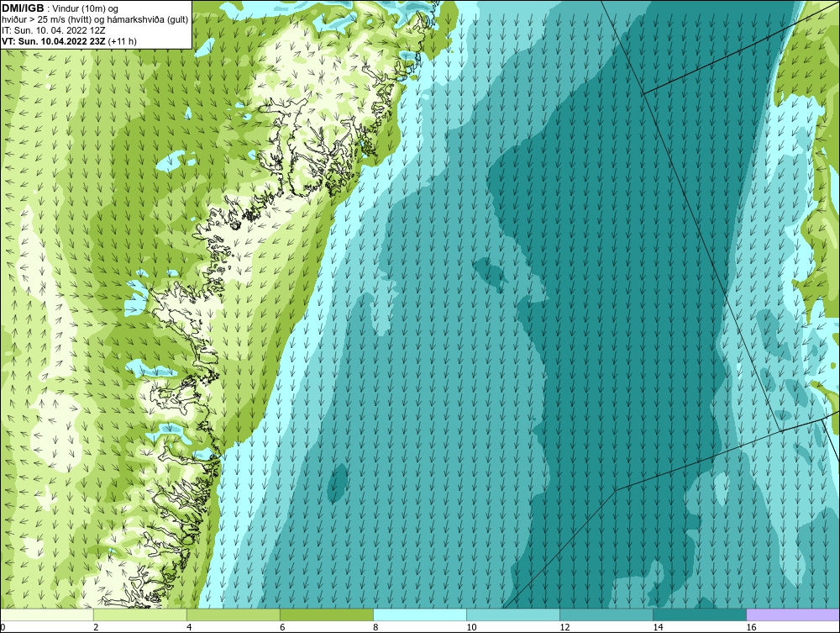Click the legend scale label 4
The width and height of the screenshot is (840, 633).
click(x=189, y=627)
